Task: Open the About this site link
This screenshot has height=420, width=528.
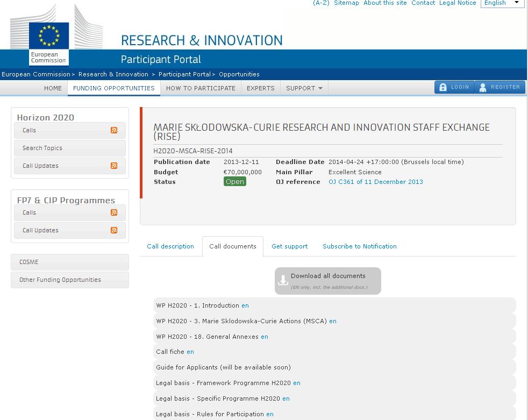Action: tap(385, 3)
